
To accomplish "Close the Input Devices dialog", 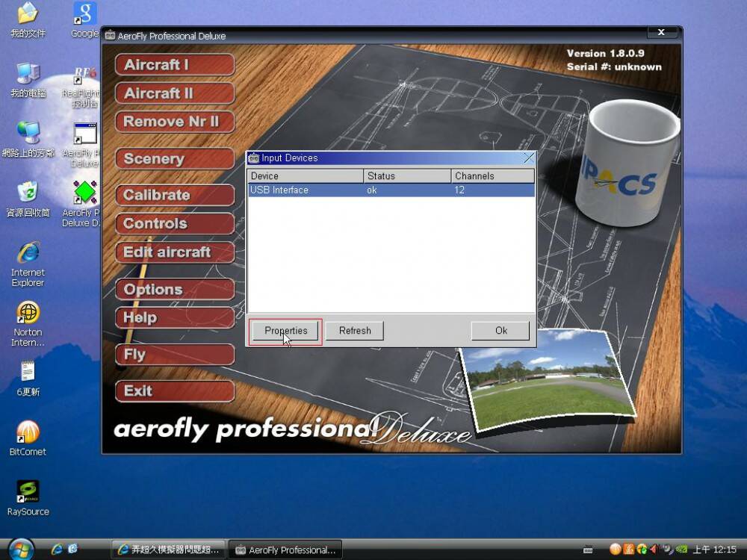I will point(529,158).
